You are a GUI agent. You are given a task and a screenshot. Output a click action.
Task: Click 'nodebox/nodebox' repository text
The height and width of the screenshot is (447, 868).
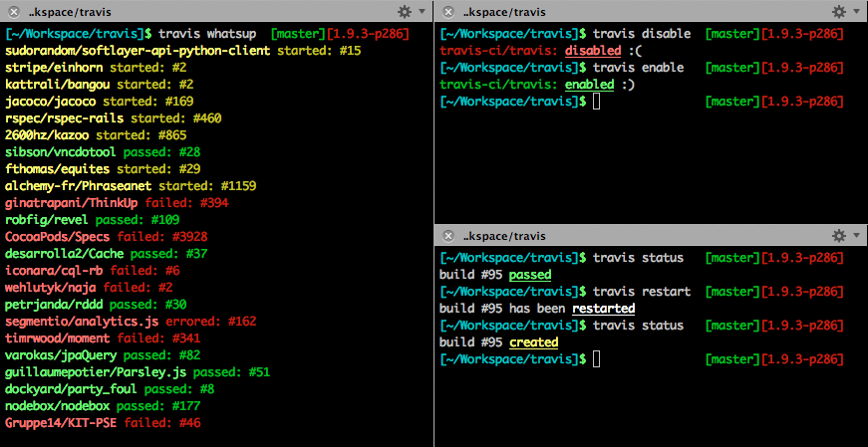pos(58,406)
